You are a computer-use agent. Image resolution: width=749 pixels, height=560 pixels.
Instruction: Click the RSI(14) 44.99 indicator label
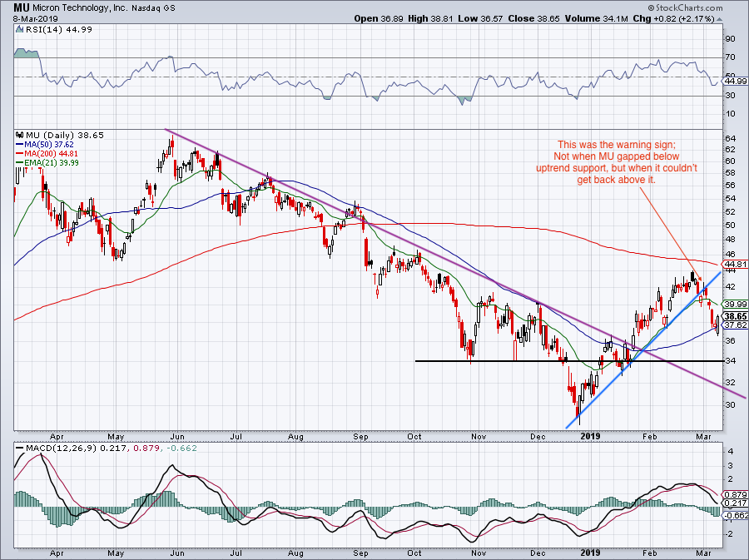(58, 30)
